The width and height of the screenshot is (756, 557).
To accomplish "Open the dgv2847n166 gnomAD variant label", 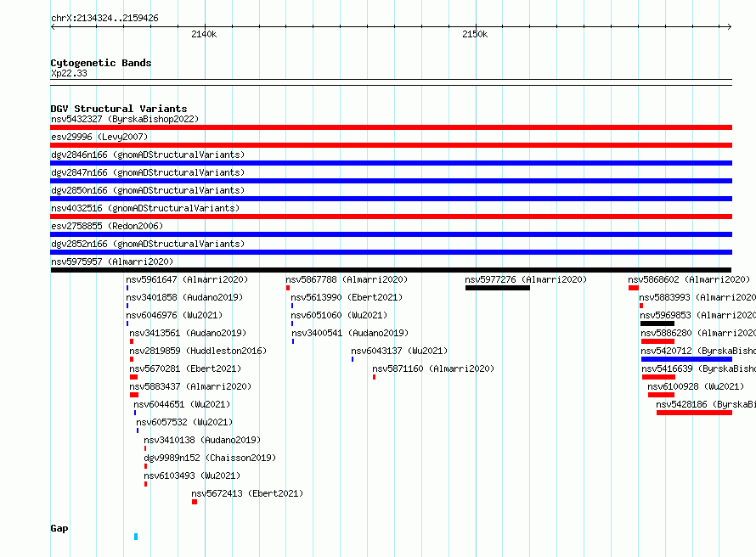I will [148, 172].
